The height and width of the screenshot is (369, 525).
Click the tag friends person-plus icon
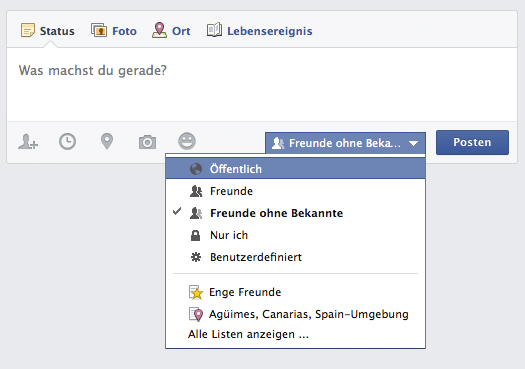[x=28, y=142]
